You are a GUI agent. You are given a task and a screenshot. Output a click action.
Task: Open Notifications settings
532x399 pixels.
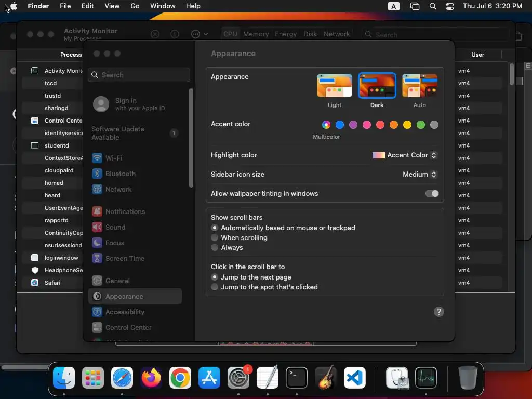click(x=136, y=212)
